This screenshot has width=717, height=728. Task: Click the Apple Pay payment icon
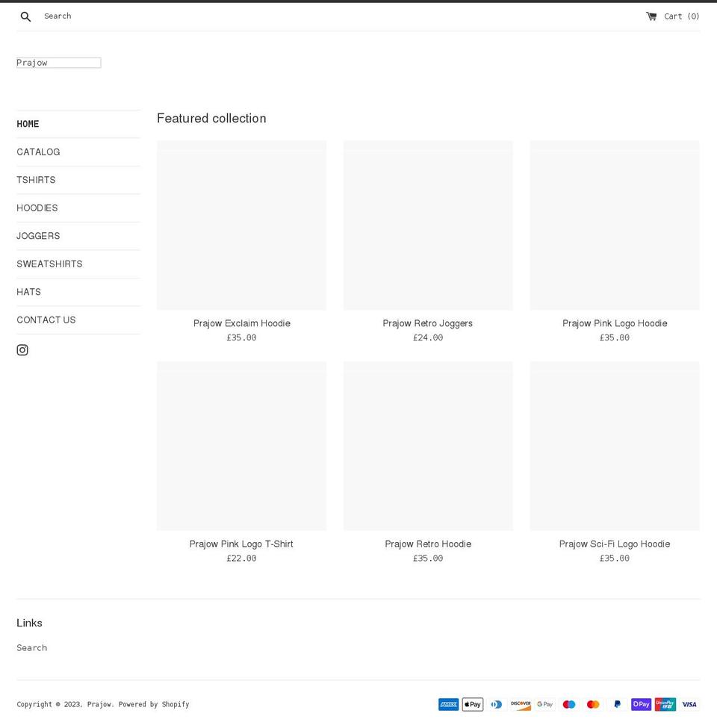[x=472, y=704]
